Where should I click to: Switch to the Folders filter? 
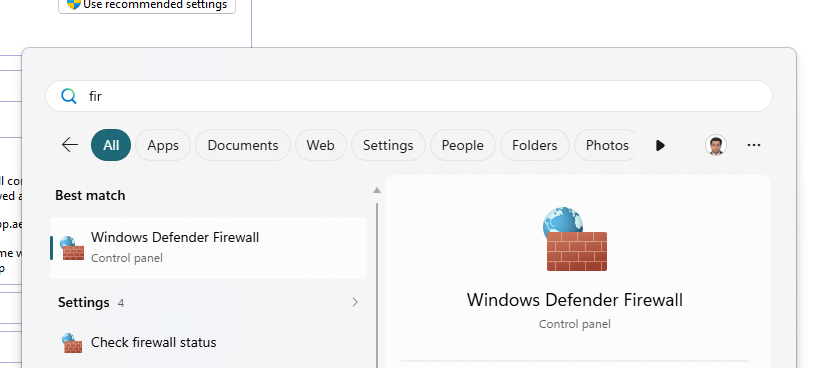(x=534, y=145)
